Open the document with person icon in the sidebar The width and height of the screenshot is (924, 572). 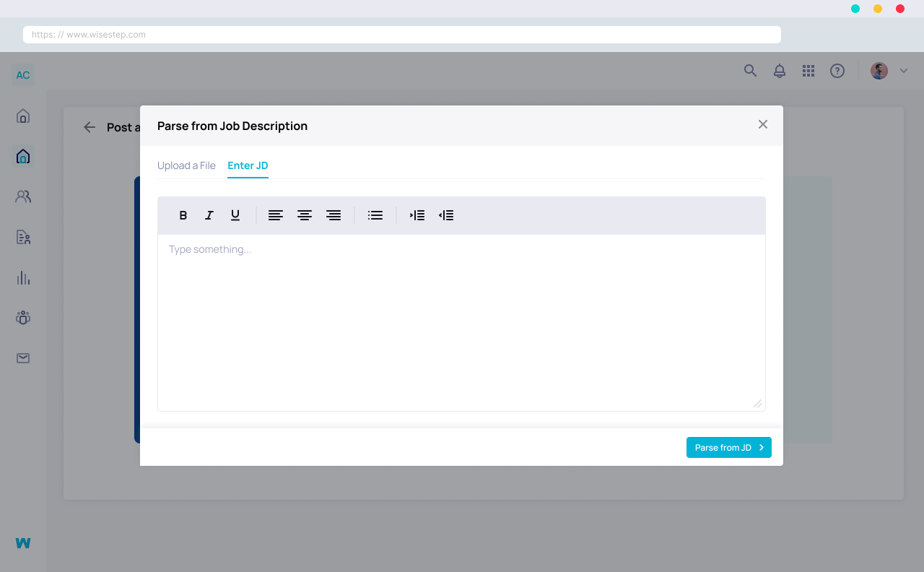23,237
